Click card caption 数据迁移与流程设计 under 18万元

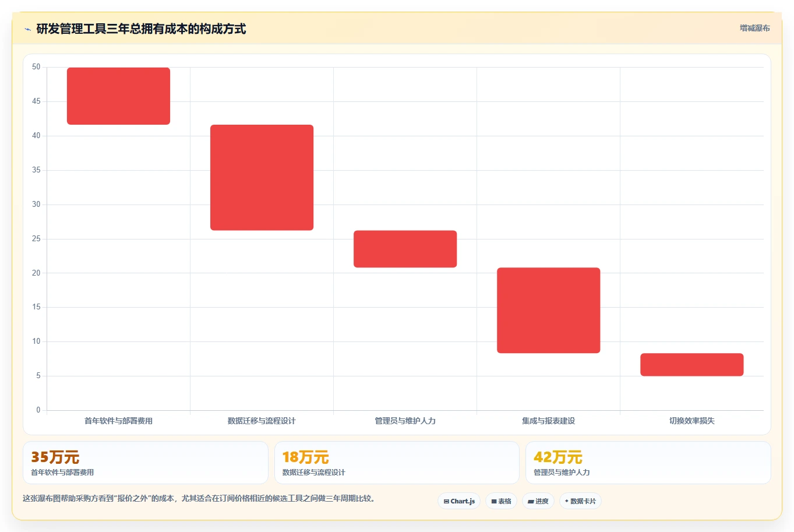314,473
